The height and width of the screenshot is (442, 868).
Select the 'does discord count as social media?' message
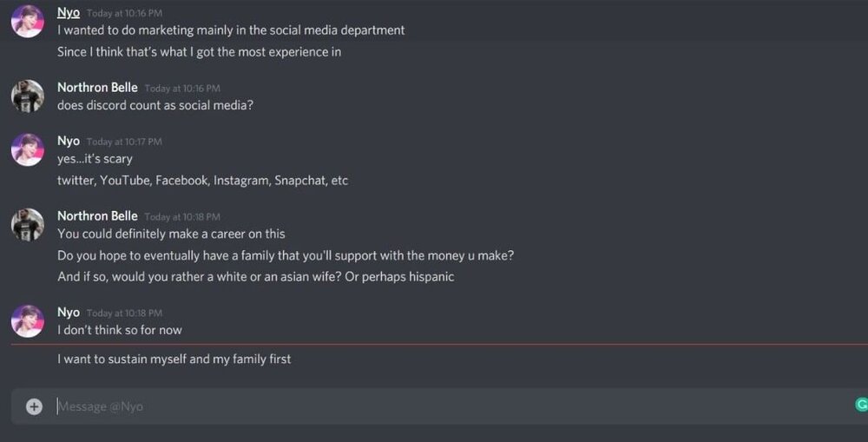click(155, 105)
